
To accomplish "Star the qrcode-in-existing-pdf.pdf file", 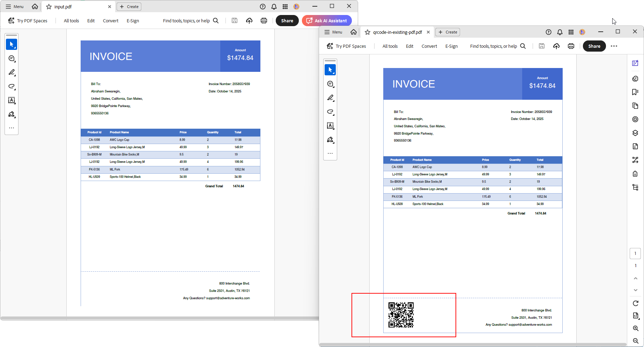I will (x=368, y=32).
